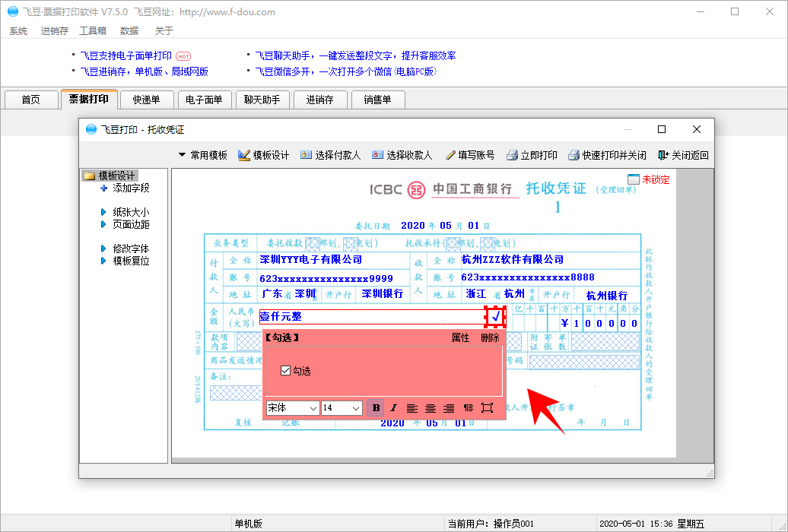
Task: Click 选择付款人 toolbar button
Action: pos(330,155)
